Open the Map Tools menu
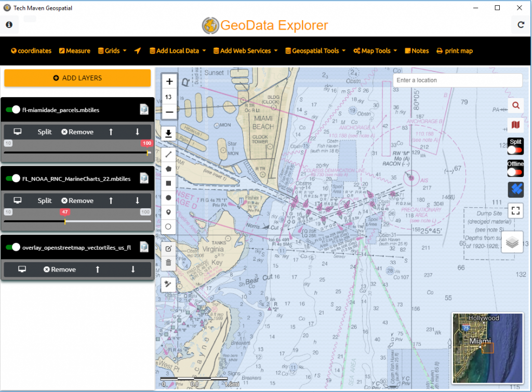Image resolution: width=532 pixels, height=392 pixels. [375, 51]
